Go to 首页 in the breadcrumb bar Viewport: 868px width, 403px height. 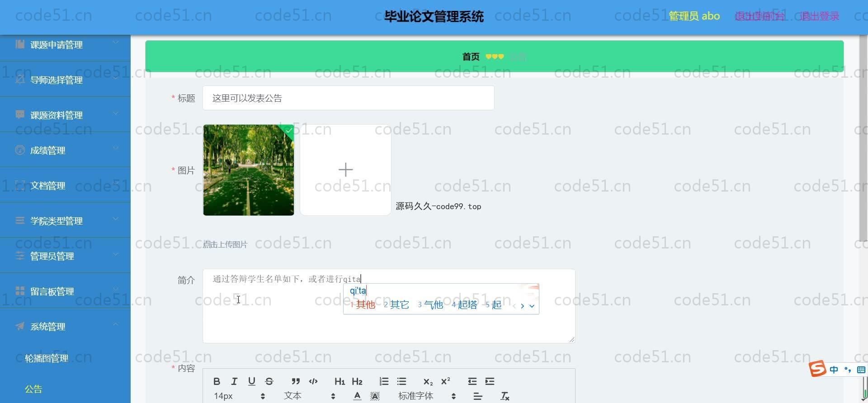[x=471, y=56]
